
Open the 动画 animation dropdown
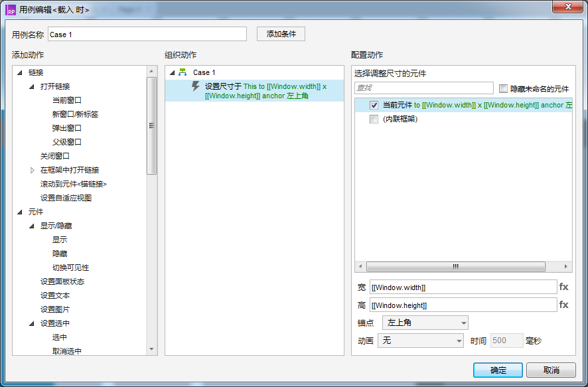point(421,341)
